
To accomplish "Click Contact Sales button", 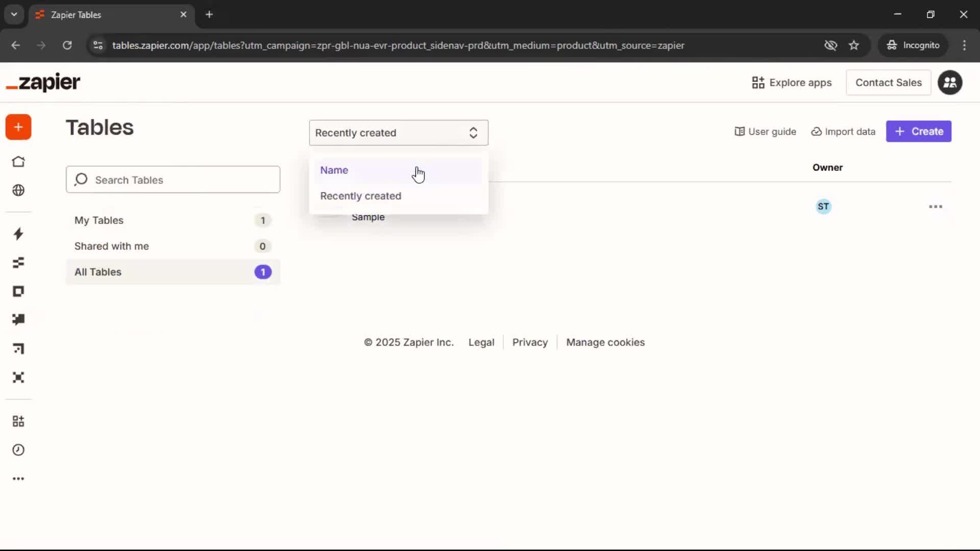I will click(x=889, y=83).
